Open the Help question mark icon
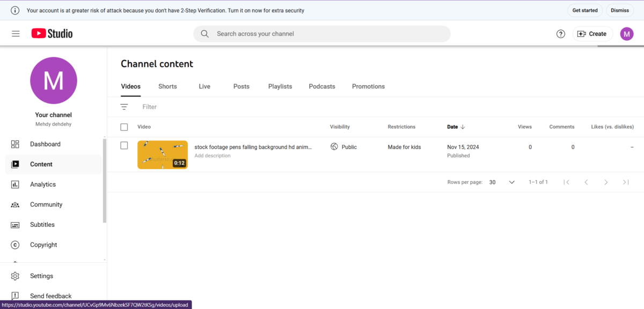Screen dimensions: 644x309 tap(561, 34)
